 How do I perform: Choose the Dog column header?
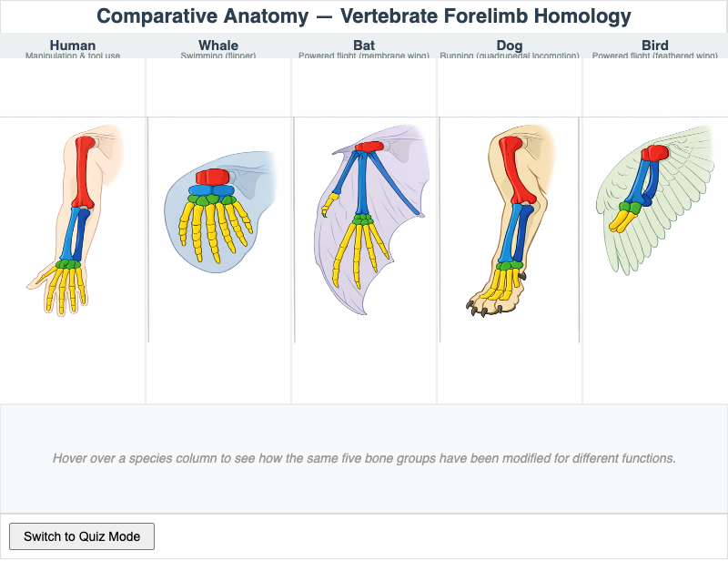[510, 46]
